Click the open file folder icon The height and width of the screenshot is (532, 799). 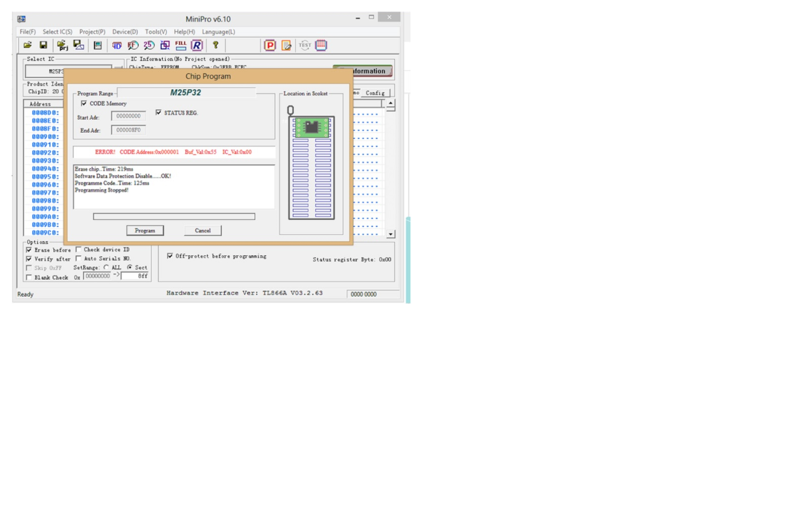tap(27, 45)
